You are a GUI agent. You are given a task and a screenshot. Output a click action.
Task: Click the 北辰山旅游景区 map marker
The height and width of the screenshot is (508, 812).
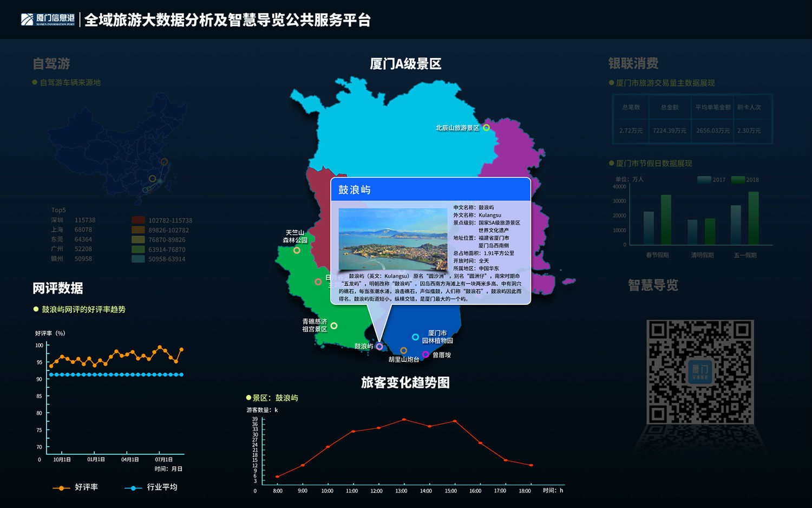pos(486,128)
